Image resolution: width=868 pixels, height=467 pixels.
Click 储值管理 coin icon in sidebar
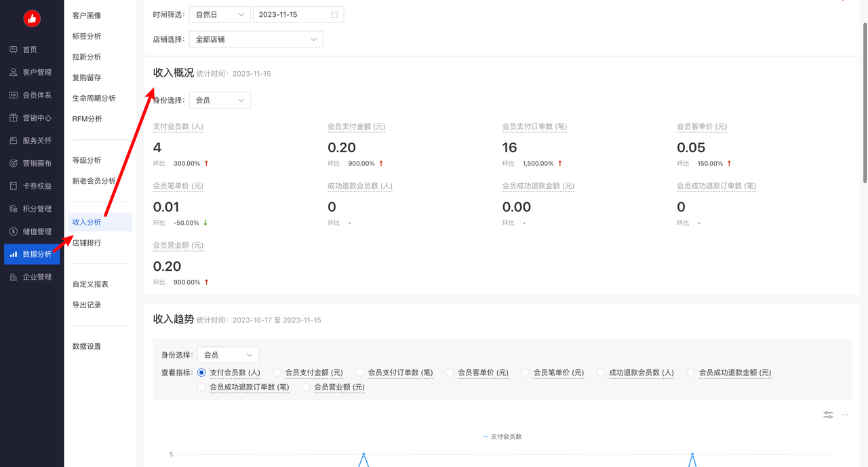(x=14, y=231)
